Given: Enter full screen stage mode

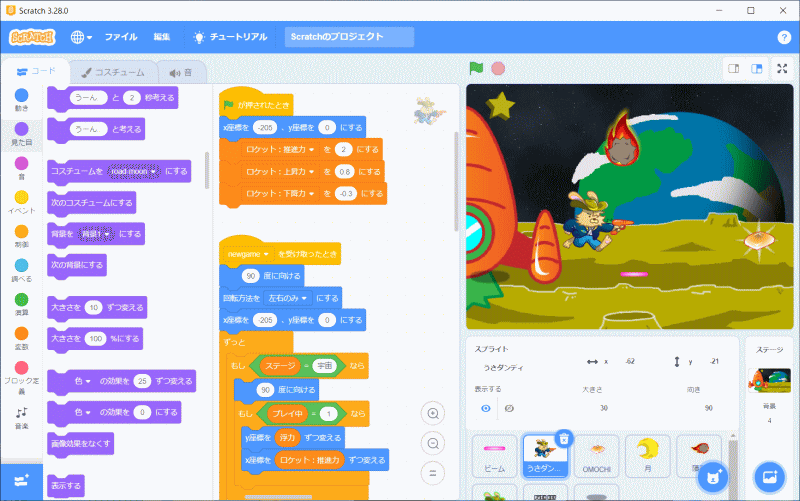Looking at the screenshot, I should [x=782, y=68].
